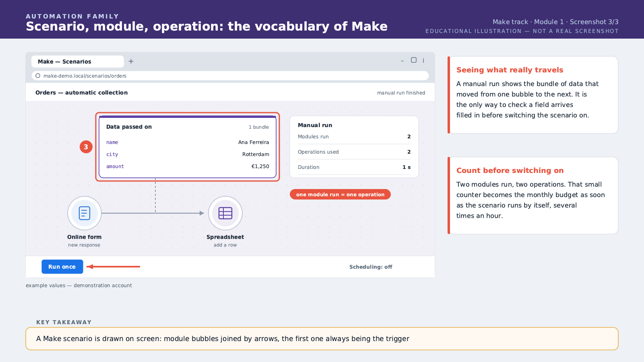Image resolution: width=644 pixels, height=362 pixels.
Task: Click the Run once button
Action: tap(62, 267)
